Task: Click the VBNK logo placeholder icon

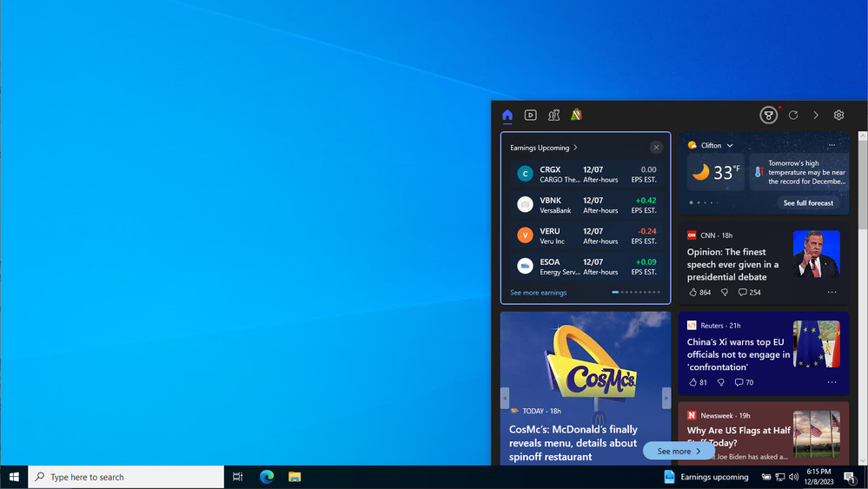Action: pyautogui.click(x=525, y=205)
